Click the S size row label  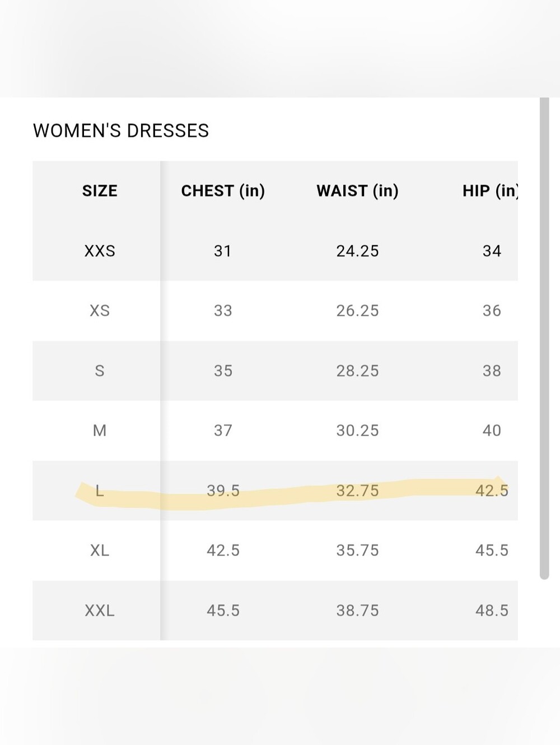coord(100,371)
